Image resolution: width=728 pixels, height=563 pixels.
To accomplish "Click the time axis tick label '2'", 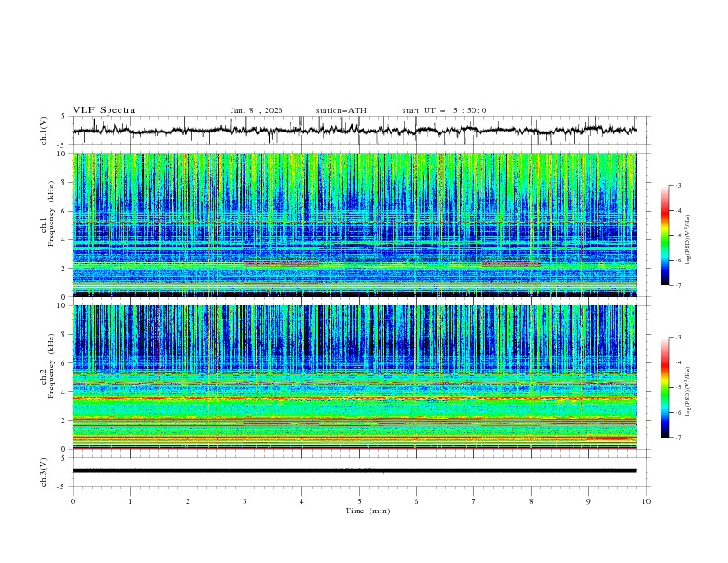I will 188,501.
